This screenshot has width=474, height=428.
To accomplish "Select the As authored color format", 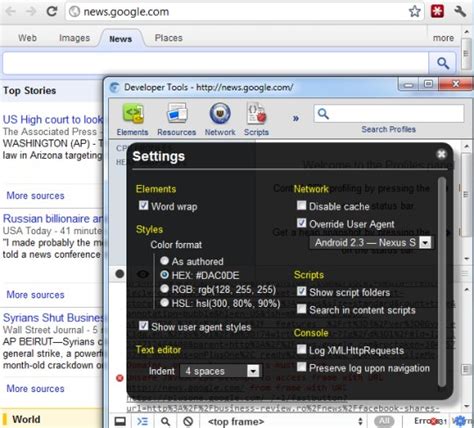I will [164, 260].
